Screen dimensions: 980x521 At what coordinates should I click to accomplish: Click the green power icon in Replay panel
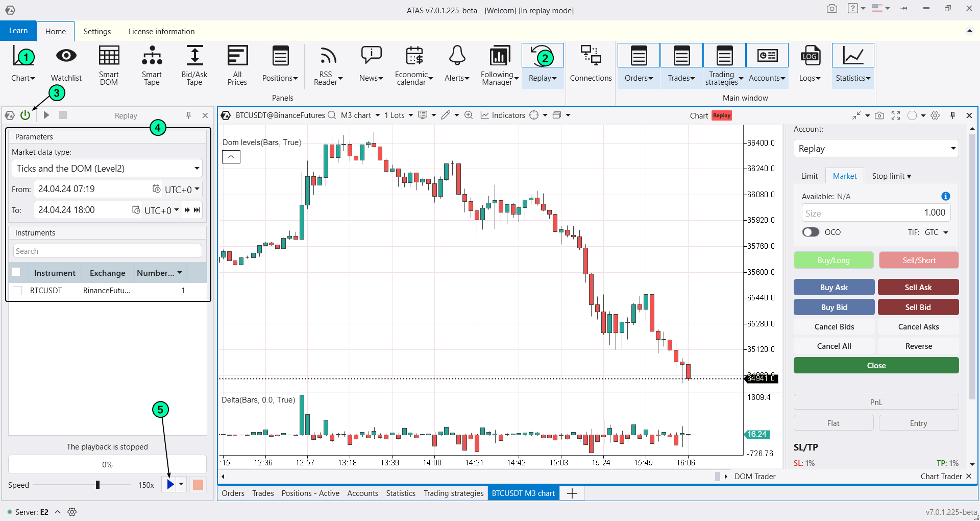25,115
